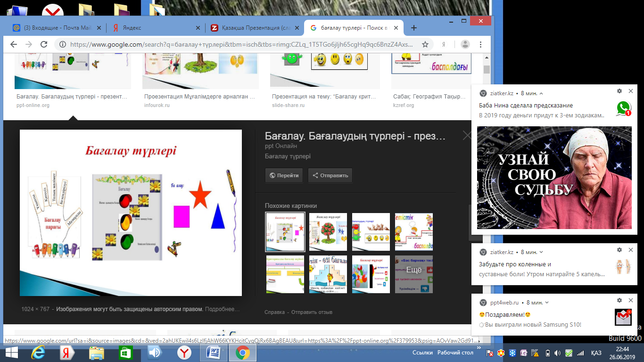
Task: Open the Windows Store taskbar icon
Action: 126,353
